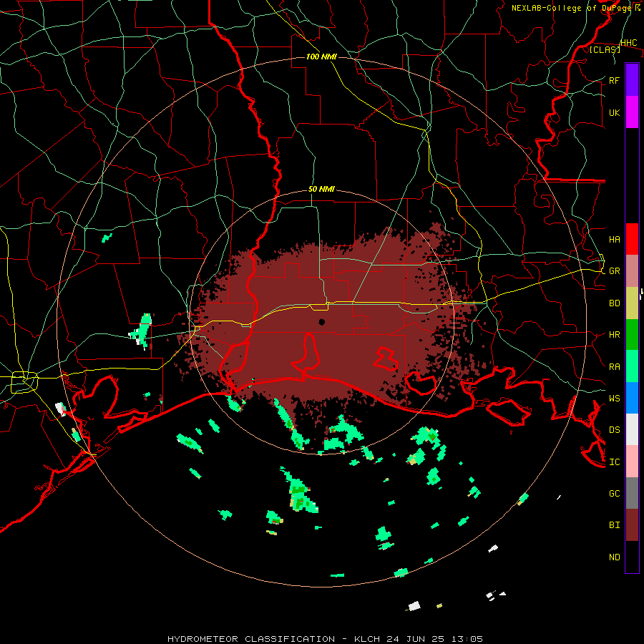Click the GC gray legend swatch
Viewport: 644px width, 644px height.
click(632, 493)
